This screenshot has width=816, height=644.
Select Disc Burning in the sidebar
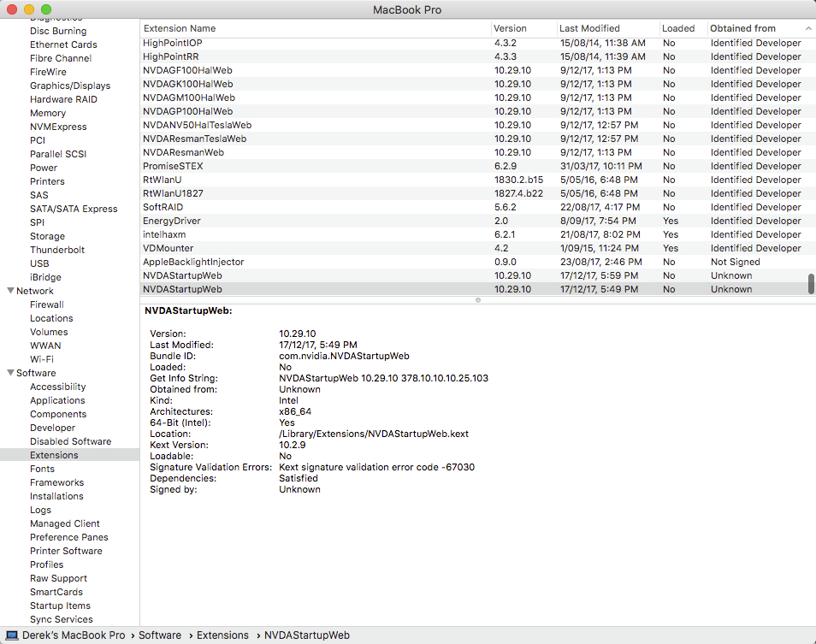click(58, 31)
